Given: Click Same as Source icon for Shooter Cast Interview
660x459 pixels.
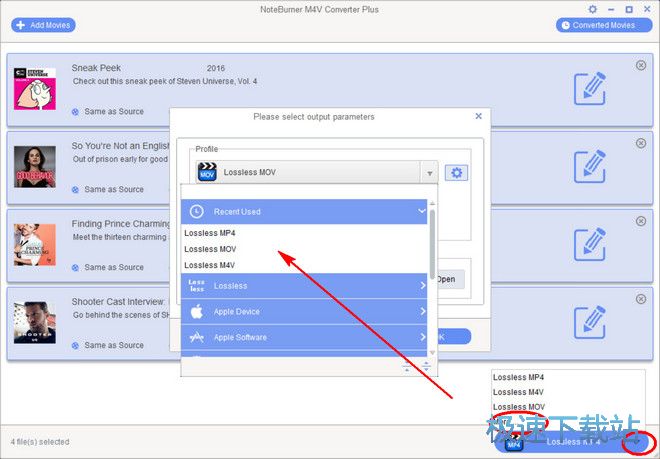Looking at the screenshot, I should (75, 346).
